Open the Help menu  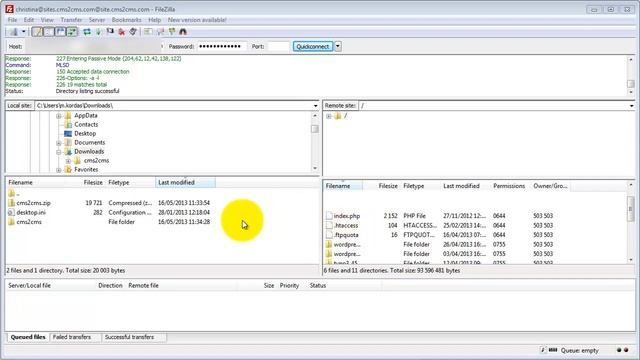154,20
